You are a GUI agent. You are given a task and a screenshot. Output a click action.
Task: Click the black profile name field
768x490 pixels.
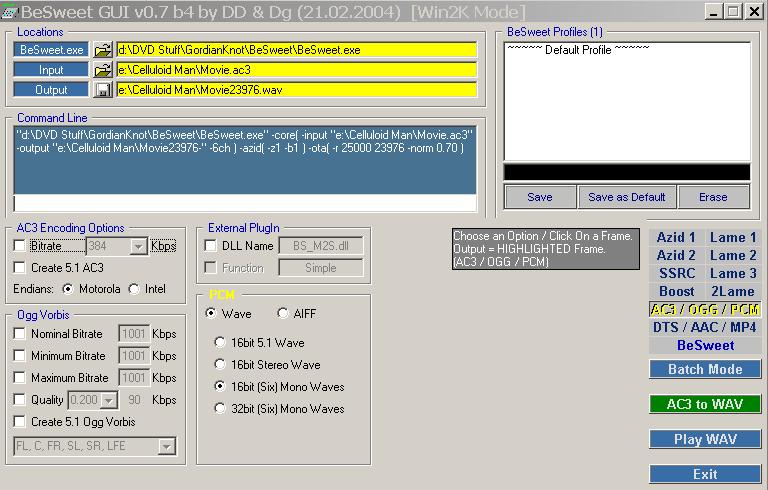coord(627,172)
